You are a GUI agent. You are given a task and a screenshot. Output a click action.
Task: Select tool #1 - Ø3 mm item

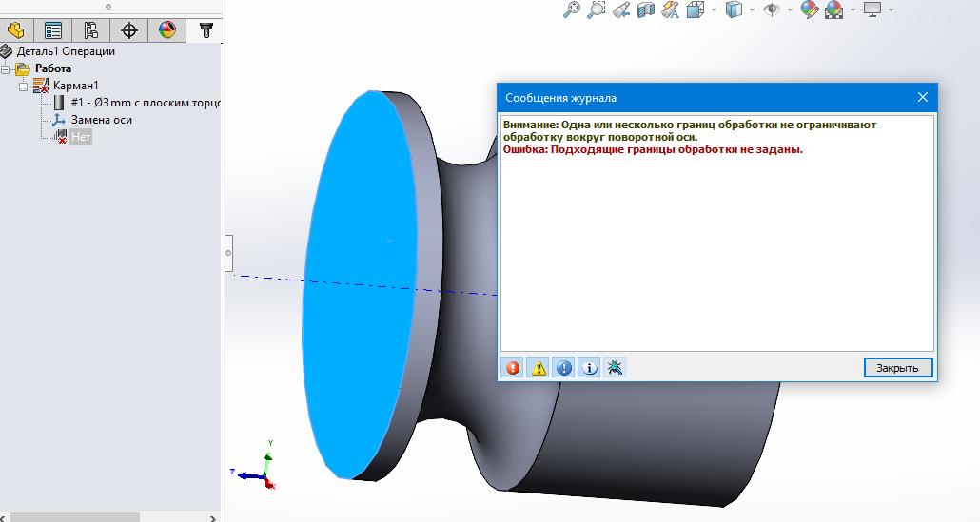pyautogui.click(x=146, y=103)
